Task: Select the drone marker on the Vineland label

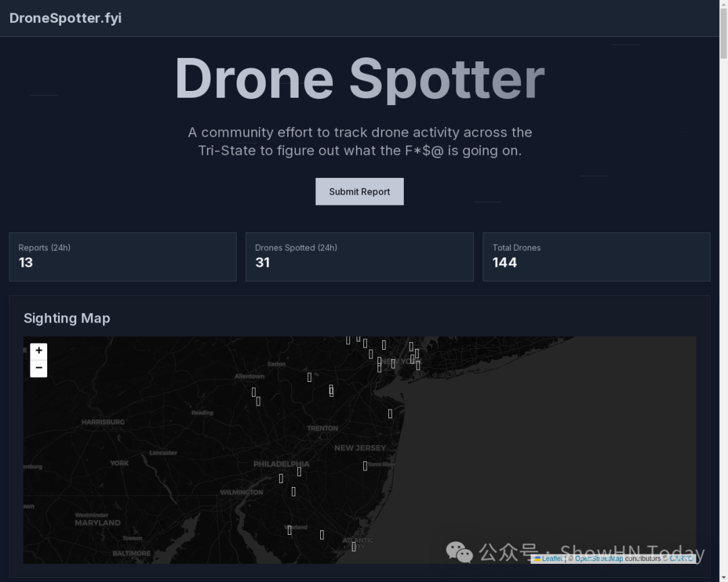Action: (289, 530)
